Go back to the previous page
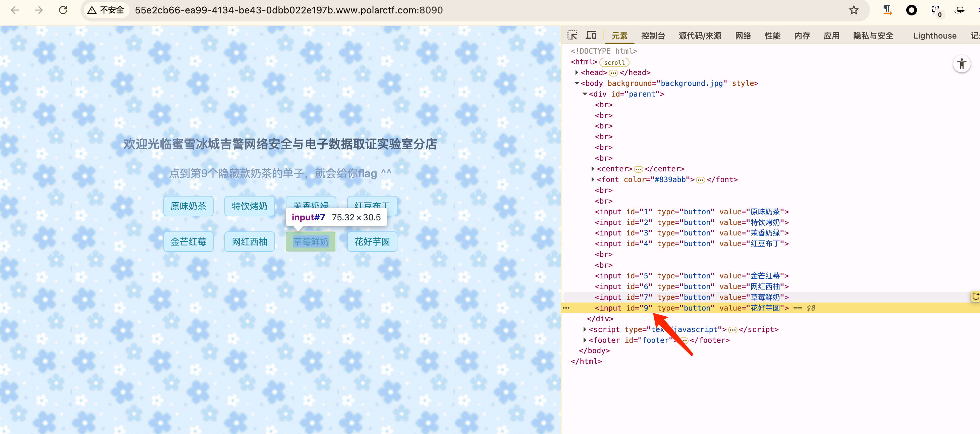Image resolution: width=980 pixels, height=434 pixels. pos(15,10)
